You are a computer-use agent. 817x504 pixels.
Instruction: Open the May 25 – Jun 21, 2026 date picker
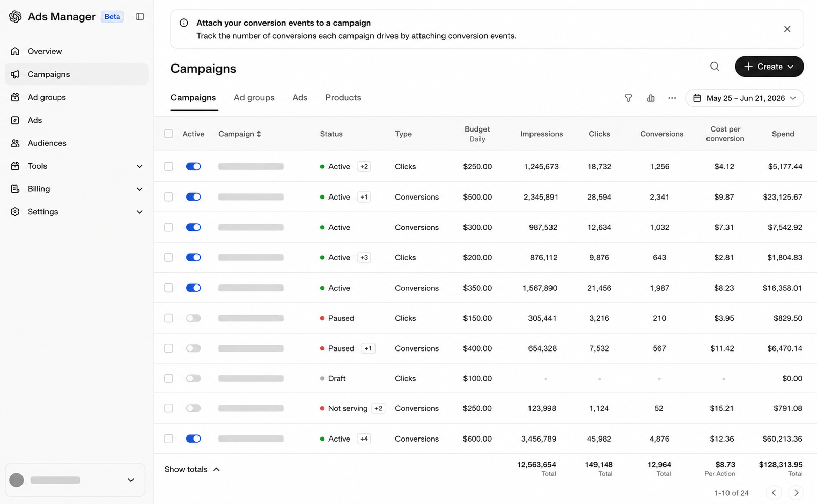[x=744, y=98]
